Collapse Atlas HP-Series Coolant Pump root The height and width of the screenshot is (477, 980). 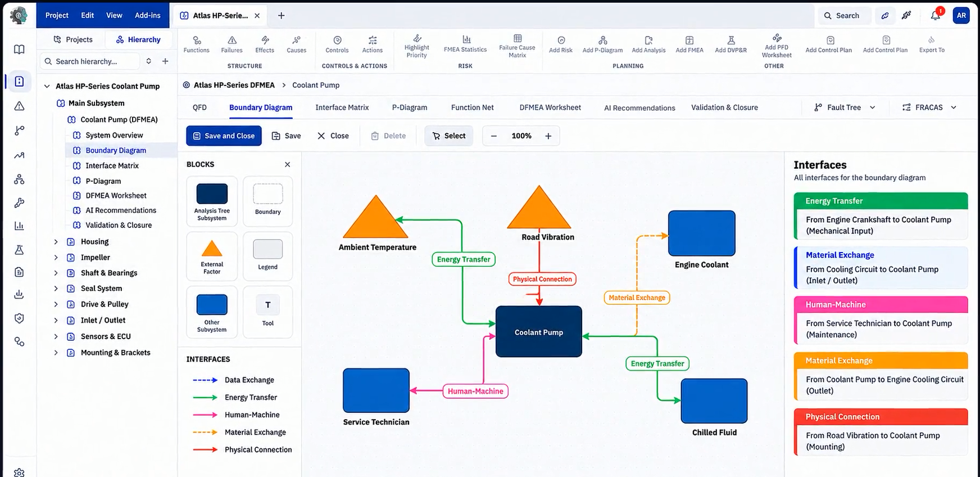coord(47,86)
